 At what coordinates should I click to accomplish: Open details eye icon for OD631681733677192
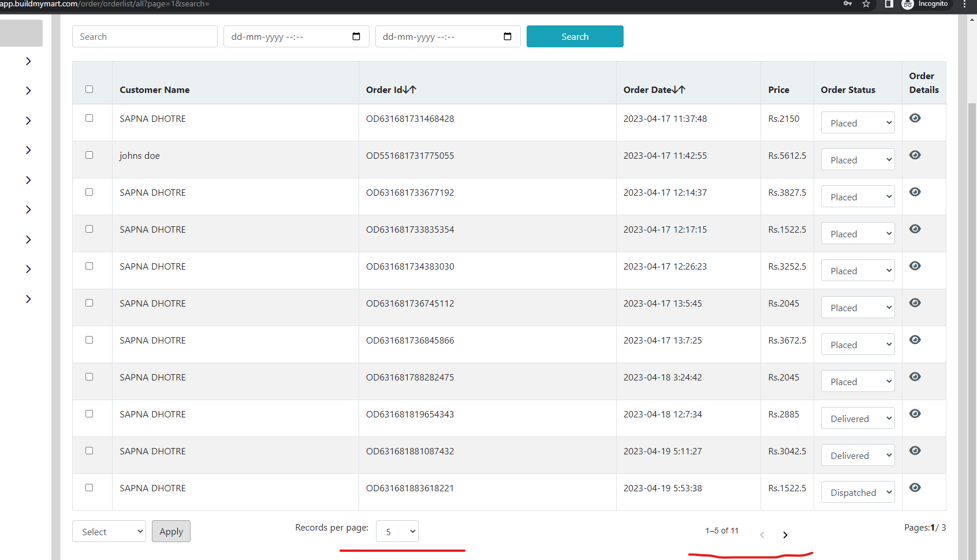click(915, 192)
